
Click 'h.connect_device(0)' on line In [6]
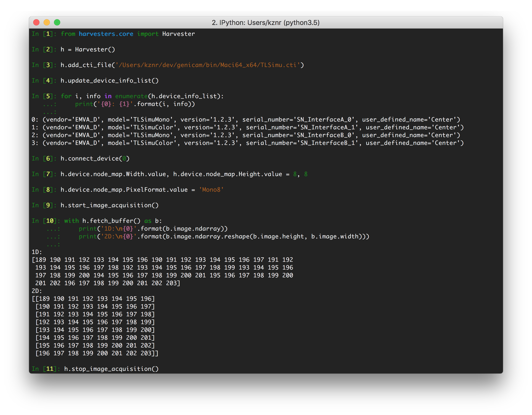tap(95, 158)
